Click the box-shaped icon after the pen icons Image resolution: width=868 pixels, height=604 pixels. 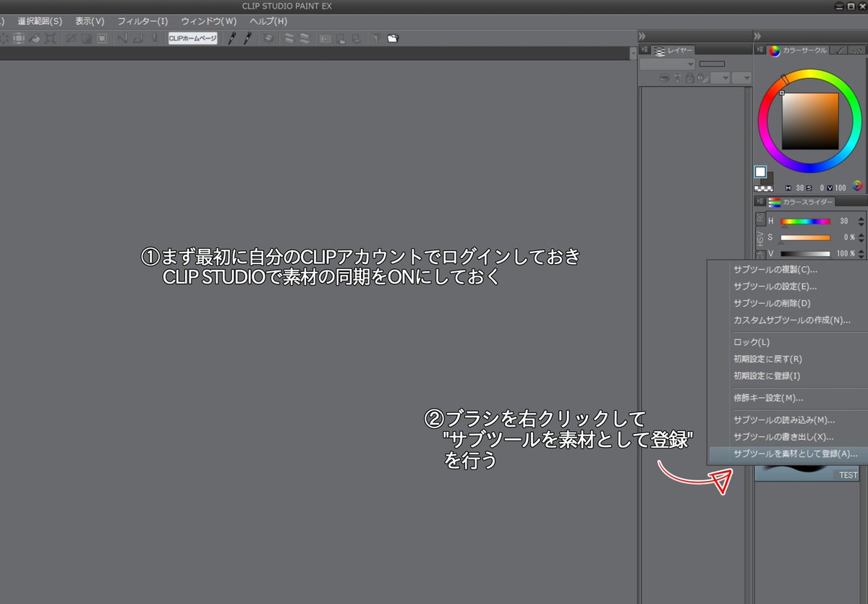pyautogui.click(x=268, y=38)
